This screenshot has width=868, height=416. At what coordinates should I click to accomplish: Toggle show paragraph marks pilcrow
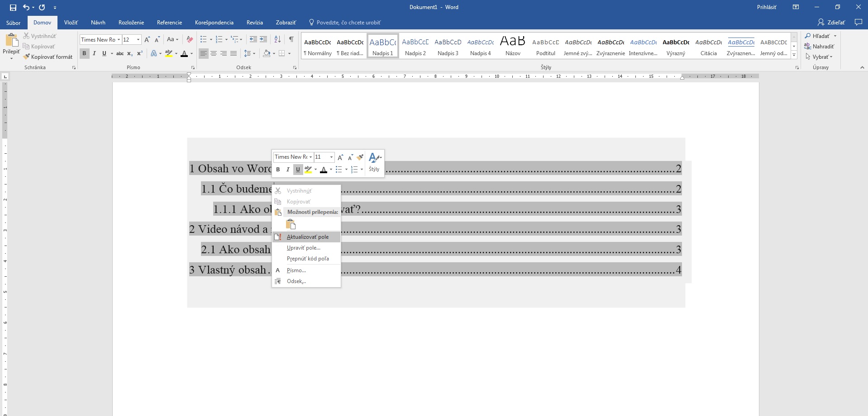[x=291, y=40]
